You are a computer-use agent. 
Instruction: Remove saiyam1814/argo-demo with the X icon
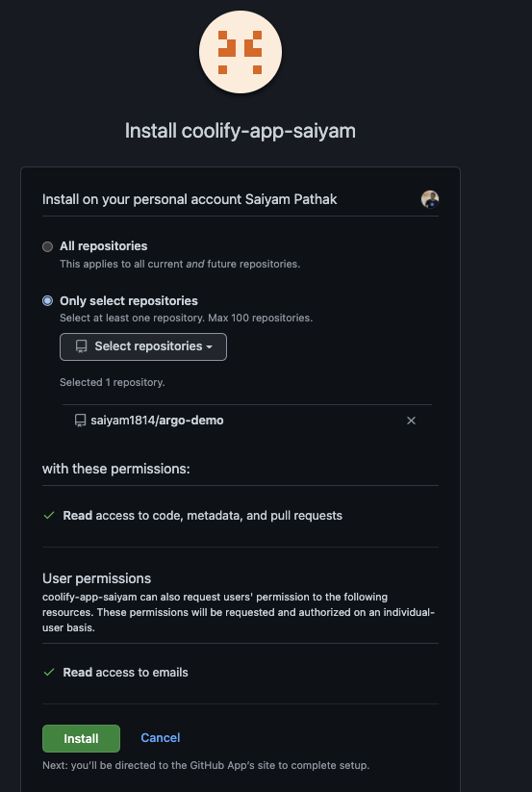(411, 421)
